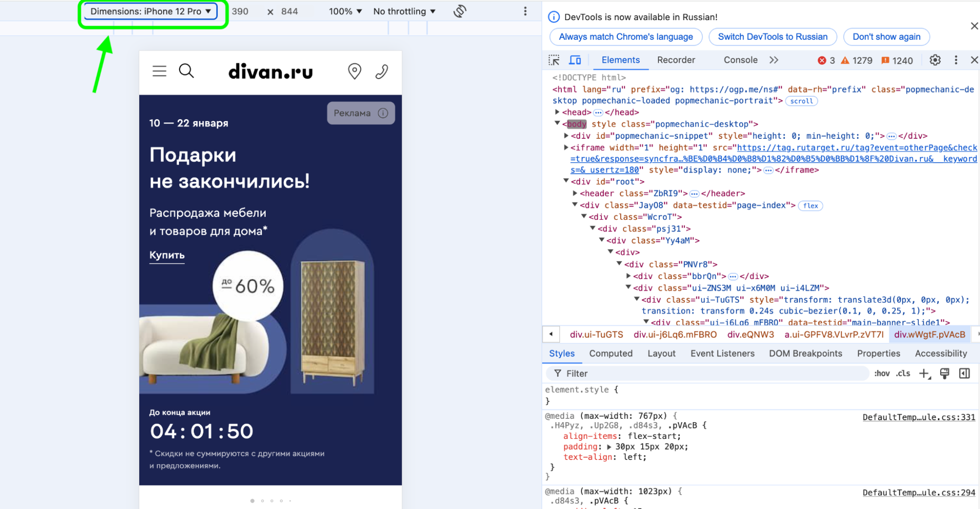Open the 100% zoom dropdown

[x=345, y=11]
